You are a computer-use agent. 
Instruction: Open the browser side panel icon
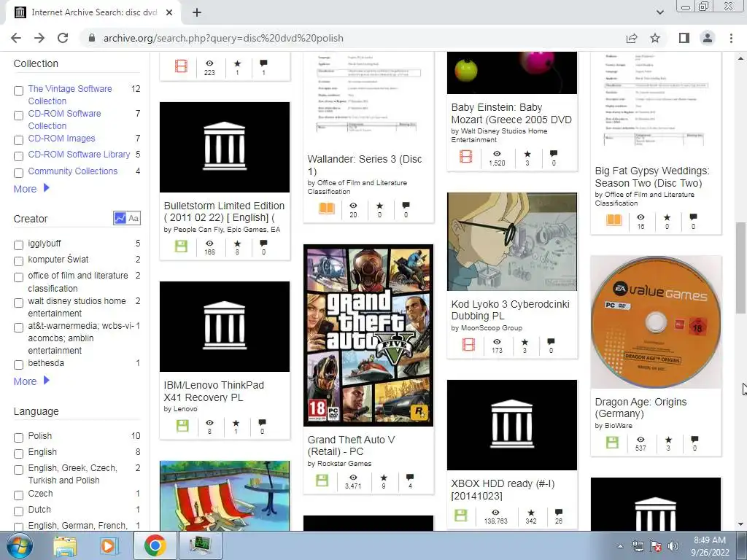click(684, 38)
